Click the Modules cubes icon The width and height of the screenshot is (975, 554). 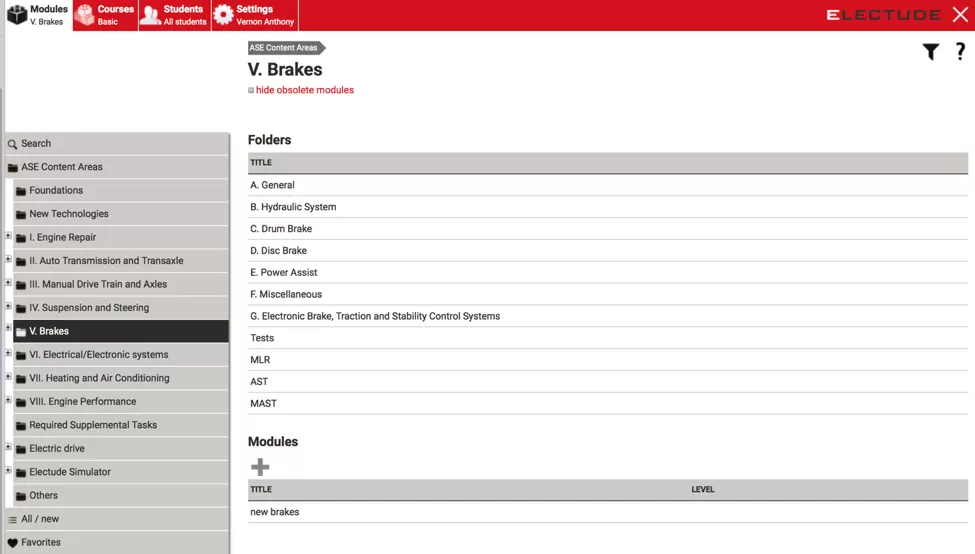(x=17, y=15)
